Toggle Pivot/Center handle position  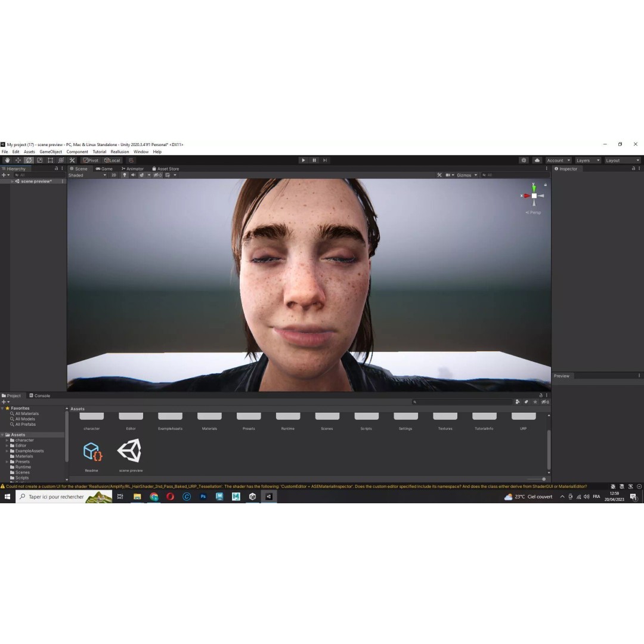click(x=91, y=160)
